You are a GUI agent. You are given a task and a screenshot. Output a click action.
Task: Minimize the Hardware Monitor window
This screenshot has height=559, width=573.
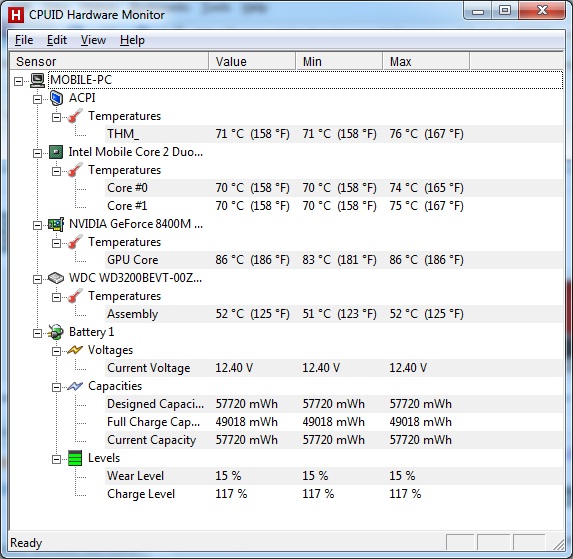478,11
